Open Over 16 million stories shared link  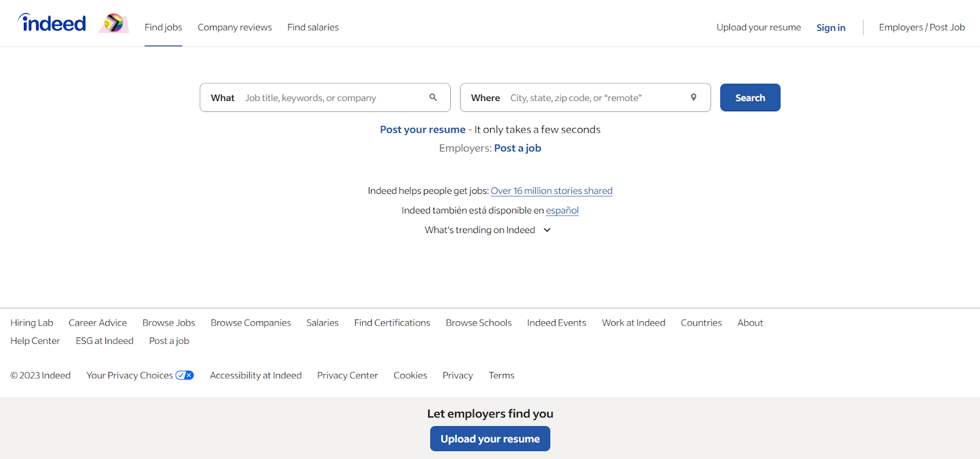[x=551, y=191]
